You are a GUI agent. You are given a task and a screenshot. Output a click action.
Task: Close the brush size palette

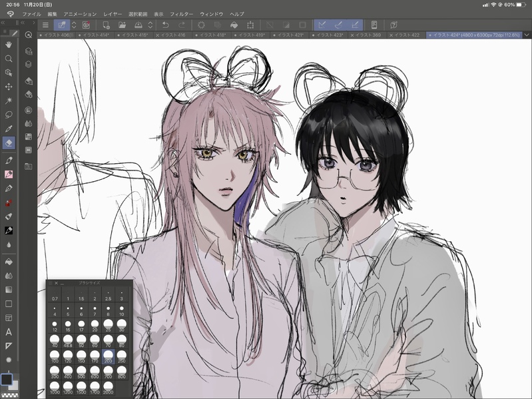pyautogui.click(x=57, y=283)
